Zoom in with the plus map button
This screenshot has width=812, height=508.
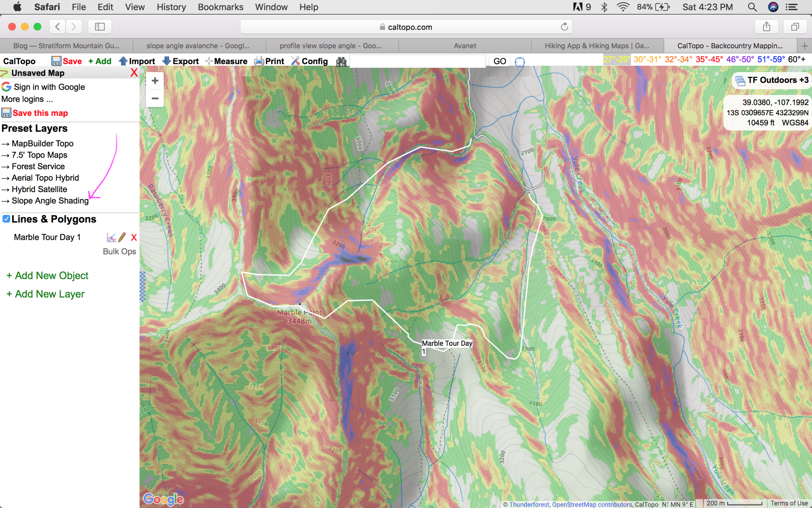pos(155,81)
